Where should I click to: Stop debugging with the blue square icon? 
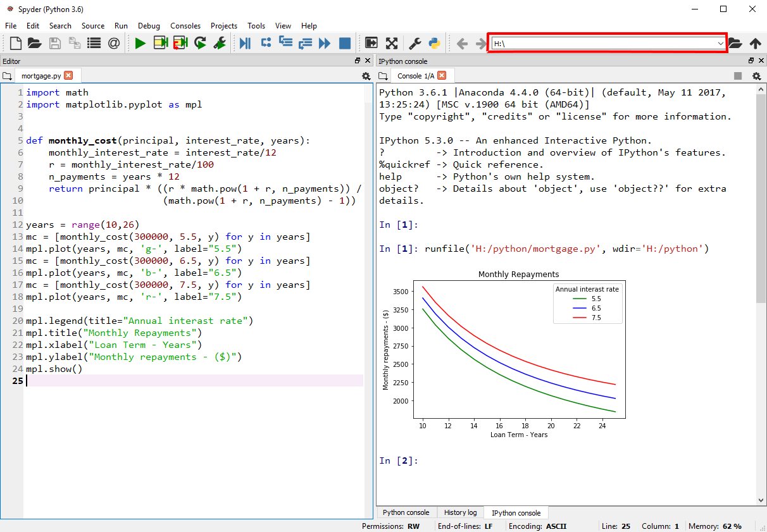click(345, 43)
